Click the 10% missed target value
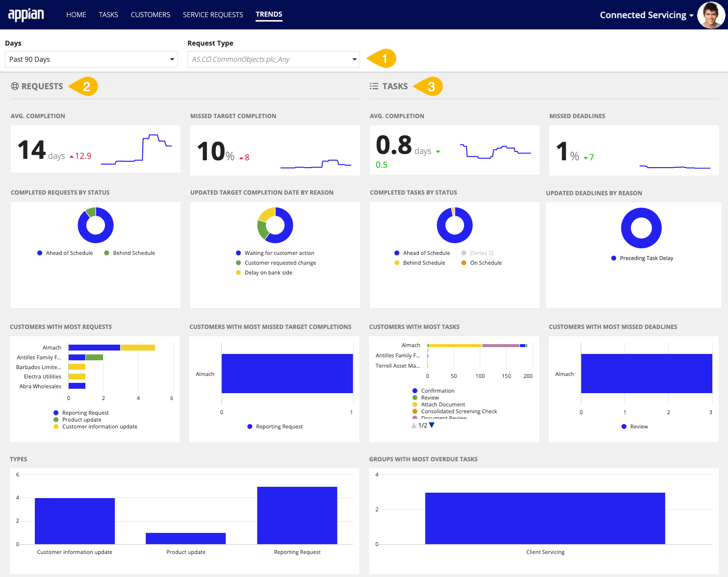728x577 pixels. 215,151
